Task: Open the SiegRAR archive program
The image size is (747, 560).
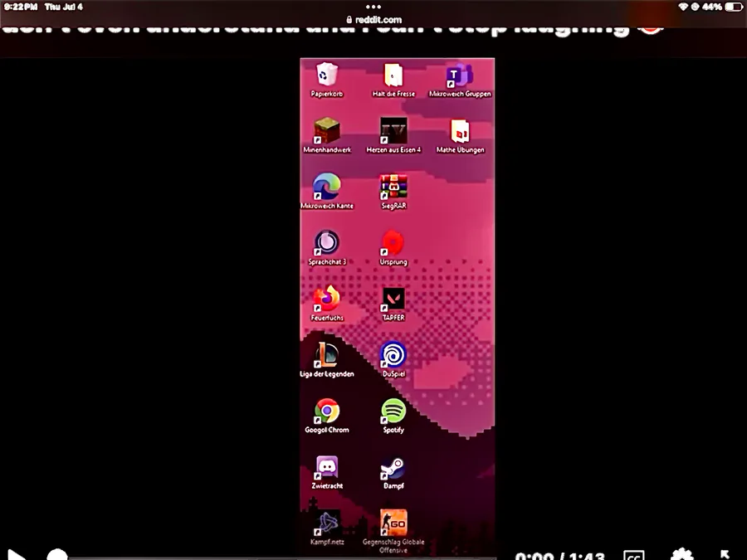Action: [393, 187]
